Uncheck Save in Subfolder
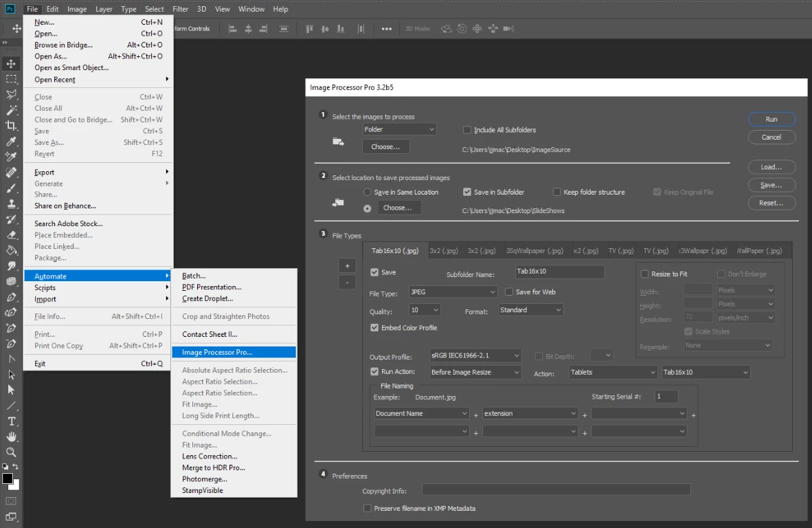Image resolution: width=812 pixels, height=528 pixels. (x=467, y=192)
